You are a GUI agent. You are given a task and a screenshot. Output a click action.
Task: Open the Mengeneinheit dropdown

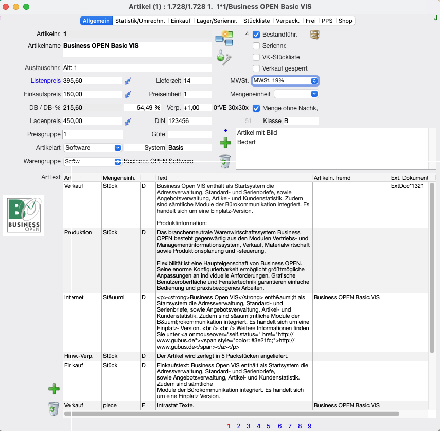[296, 94]
